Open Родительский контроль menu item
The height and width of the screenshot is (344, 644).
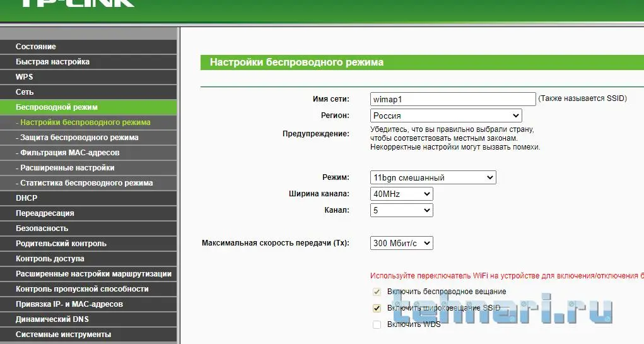(x=88, y=244)
